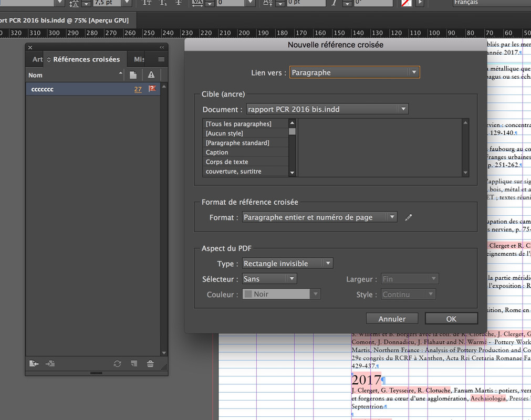
Task: Click the Noir color swatch in Couleur
Action: point(248,294)
